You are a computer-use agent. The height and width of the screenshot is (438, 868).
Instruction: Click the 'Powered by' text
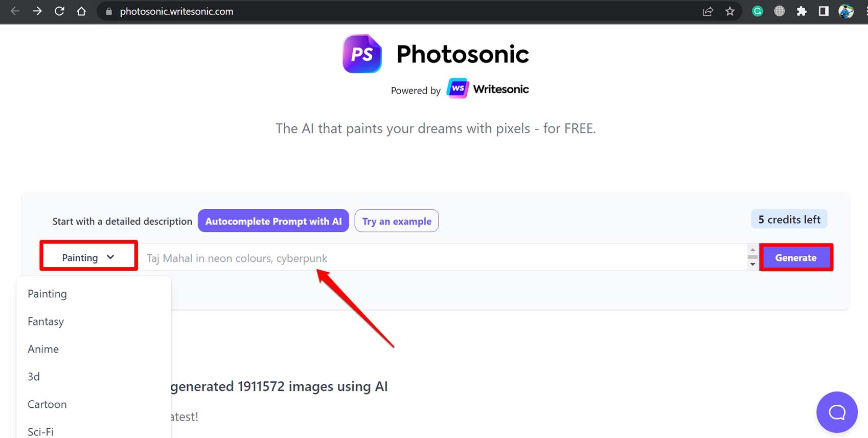[416, 91]
